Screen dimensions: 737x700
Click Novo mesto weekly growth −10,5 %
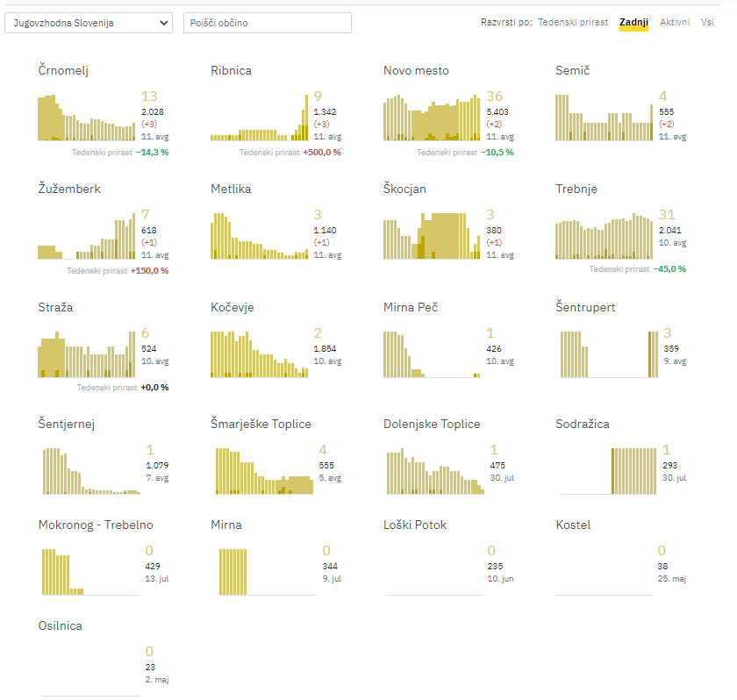click(x=497, y=153)
